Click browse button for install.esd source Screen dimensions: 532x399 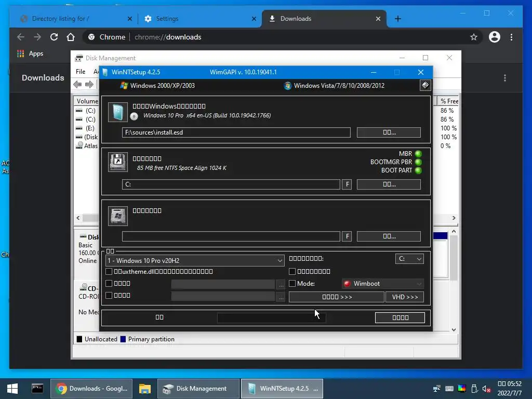click(389, 132)
